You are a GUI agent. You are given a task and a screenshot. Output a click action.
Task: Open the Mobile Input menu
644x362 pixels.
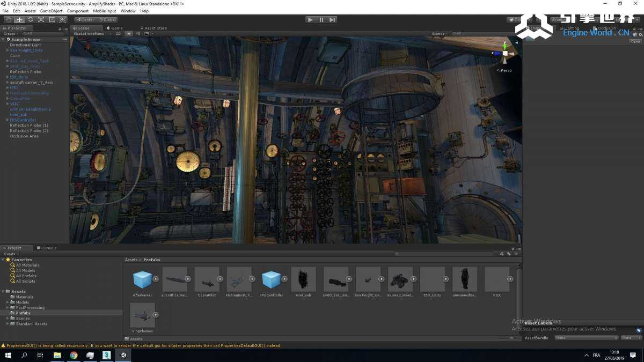(x=104, y=11)
